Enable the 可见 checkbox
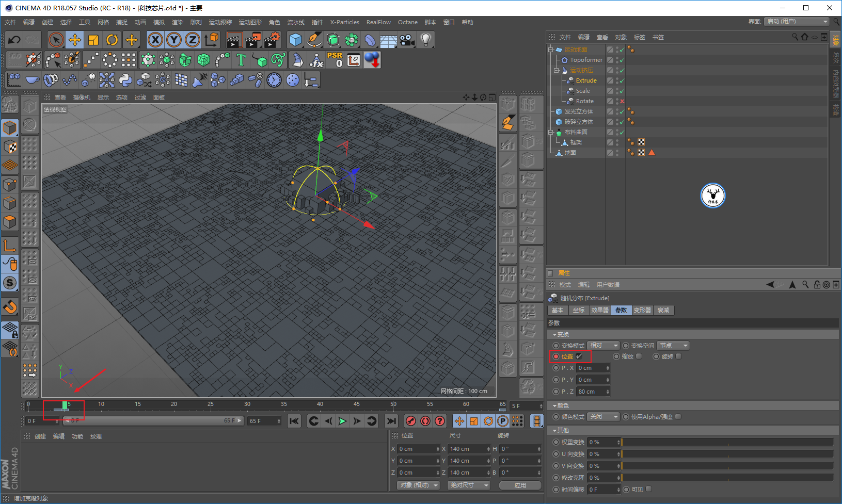 click(x=649, y=489)
